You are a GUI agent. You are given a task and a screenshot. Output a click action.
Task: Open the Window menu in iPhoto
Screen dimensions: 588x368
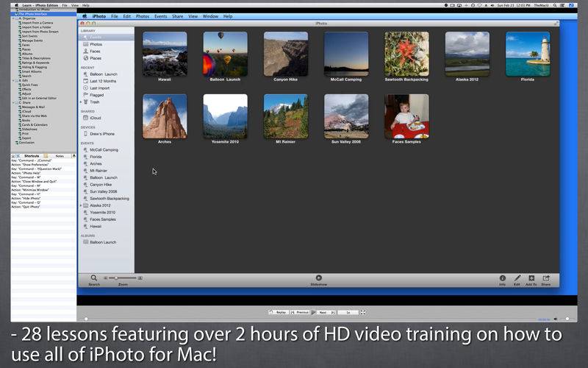point(210,16)
